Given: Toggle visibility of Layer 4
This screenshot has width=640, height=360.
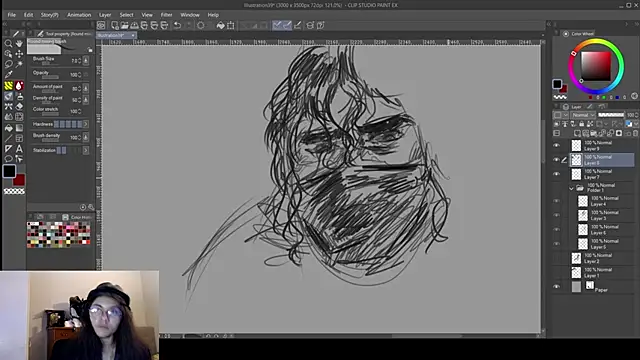Looking at the screenshot, I should [556, 201].
